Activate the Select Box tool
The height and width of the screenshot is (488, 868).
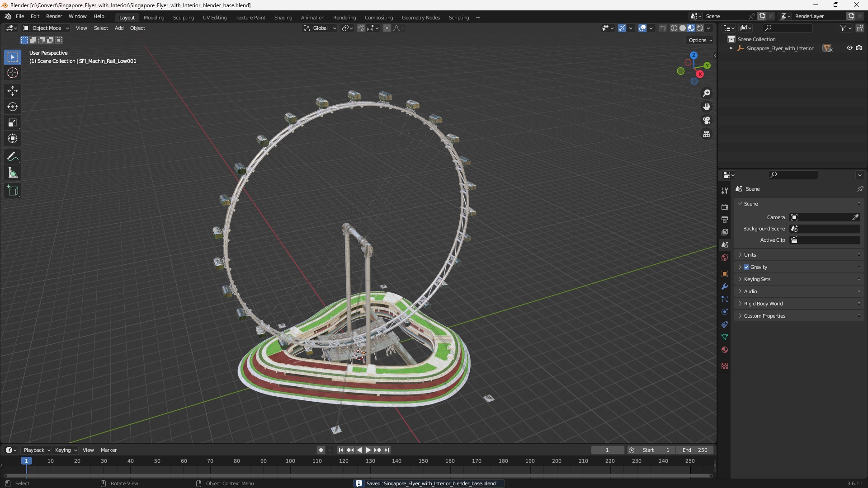[x=13, y=57]
